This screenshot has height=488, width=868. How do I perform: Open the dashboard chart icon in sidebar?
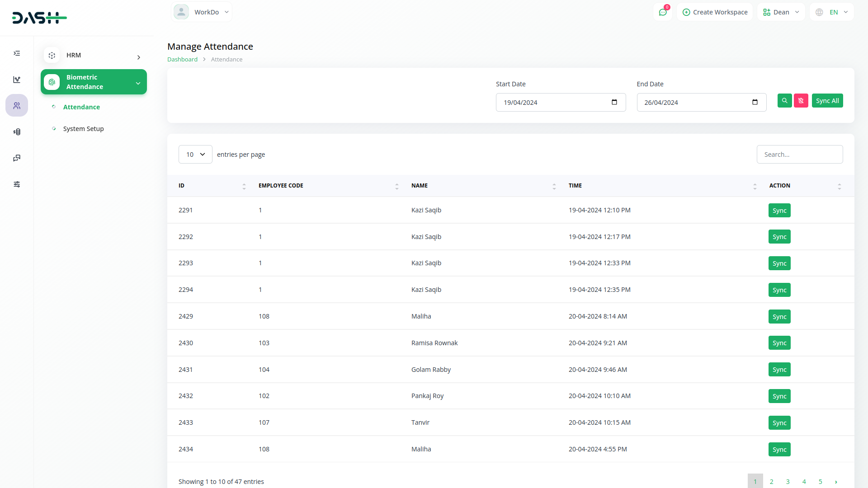pos(17,80)
